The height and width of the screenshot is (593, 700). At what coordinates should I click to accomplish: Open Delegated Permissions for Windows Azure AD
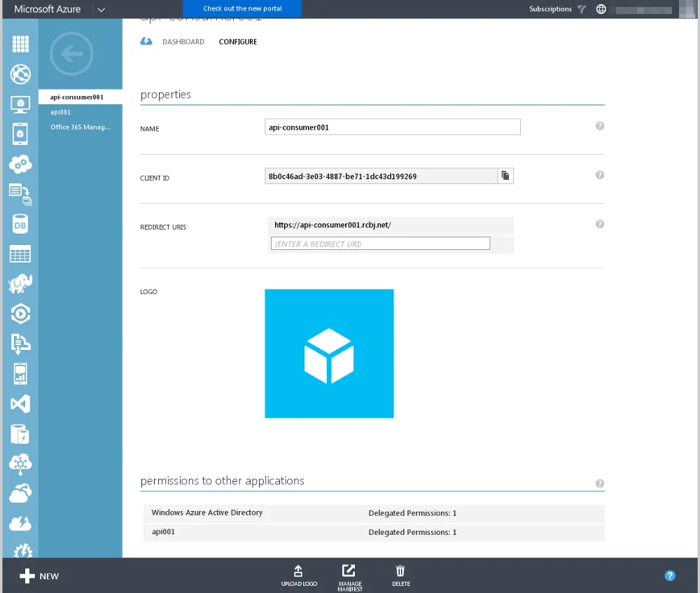(x=412, y=513)
